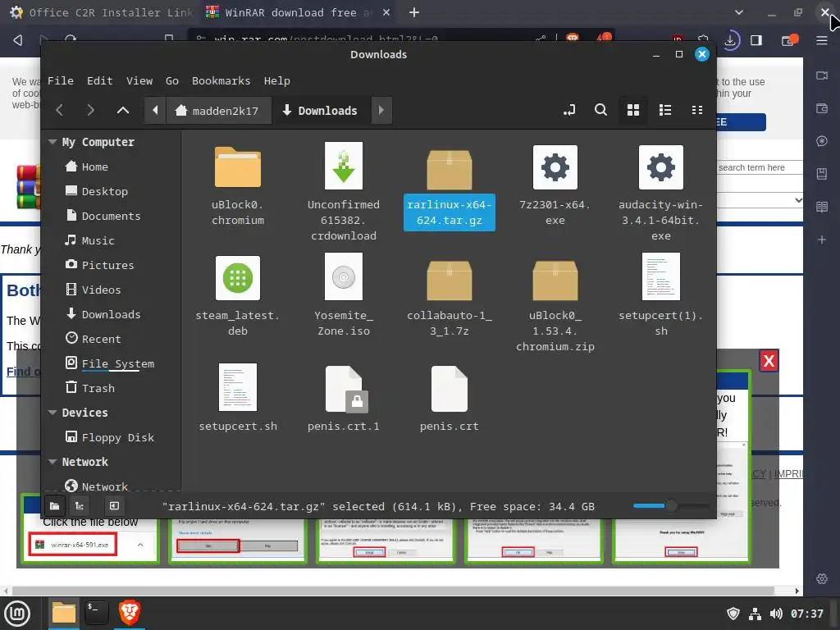The image size is (840, 630).
Task: Open the Go menu
Action: coord(172,81)
